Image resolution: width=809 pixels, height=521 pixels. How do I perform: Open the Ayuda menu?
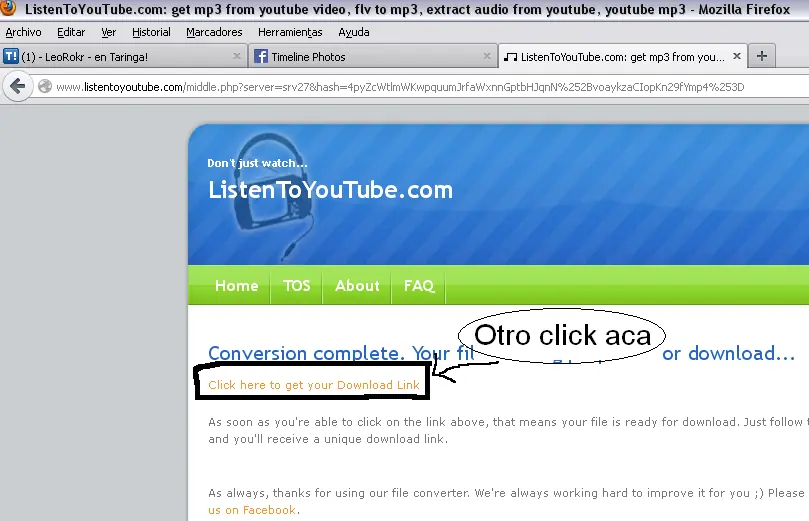pyautogui.click(x=353, y=32)
